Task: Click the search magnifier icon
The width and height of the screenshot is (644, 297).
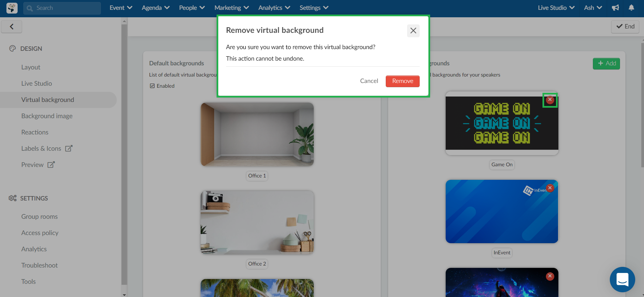Action: point(30,8)
